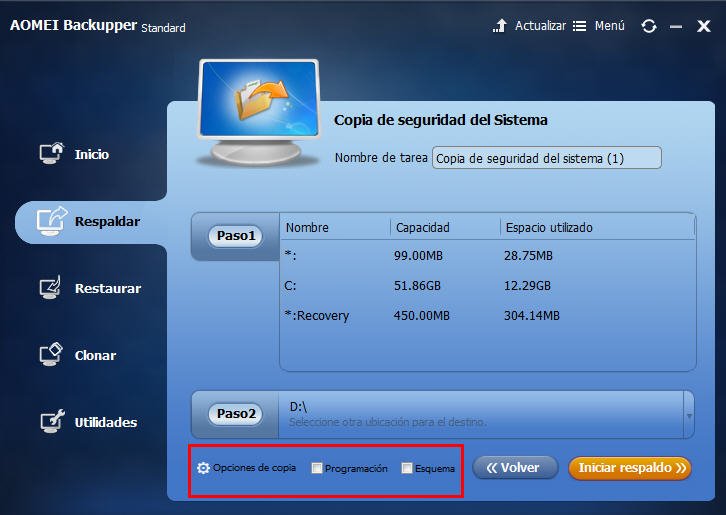Click Copia de seguridad del Sistema heading
Image resolution: width=726 pixels, height=515 pixels.
441,120
